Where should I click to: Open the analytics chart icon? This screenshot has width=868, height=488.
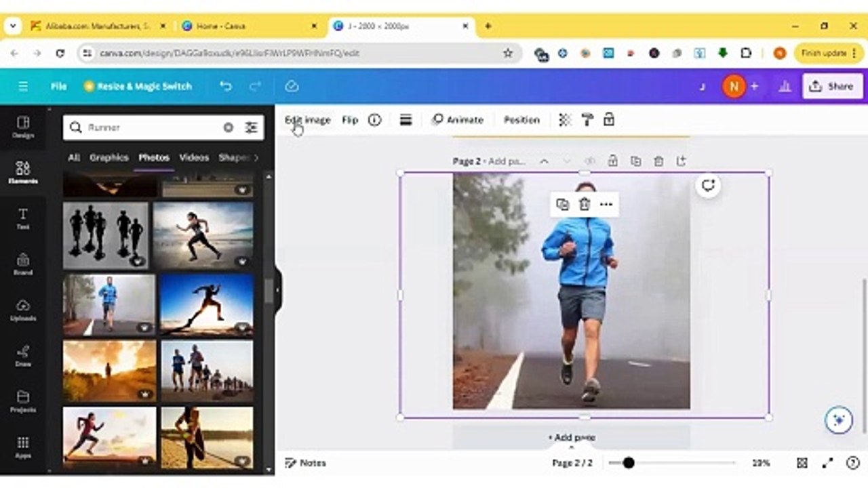coord(785,86)
